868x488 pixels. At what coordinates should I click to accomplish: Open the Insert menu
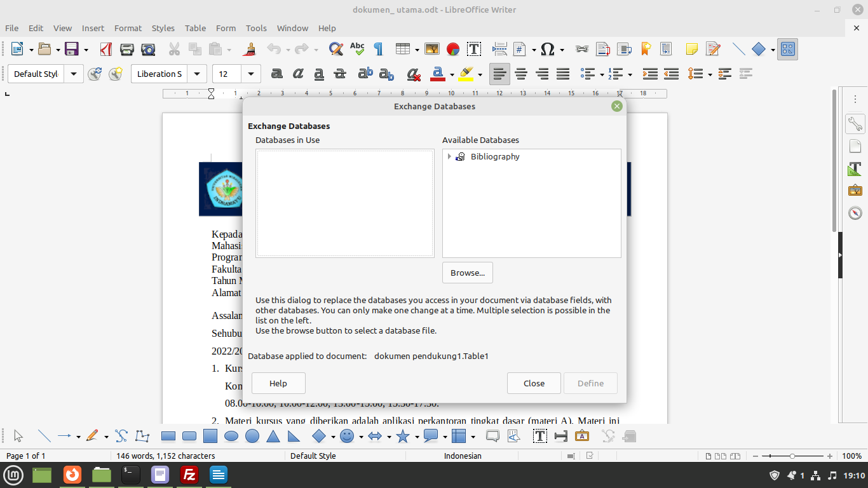coord(93,28)
